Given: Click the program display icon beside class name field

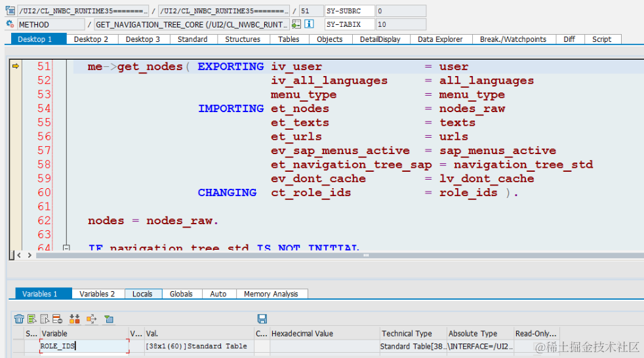Looking at the screenshot, I should coord(10,10).
